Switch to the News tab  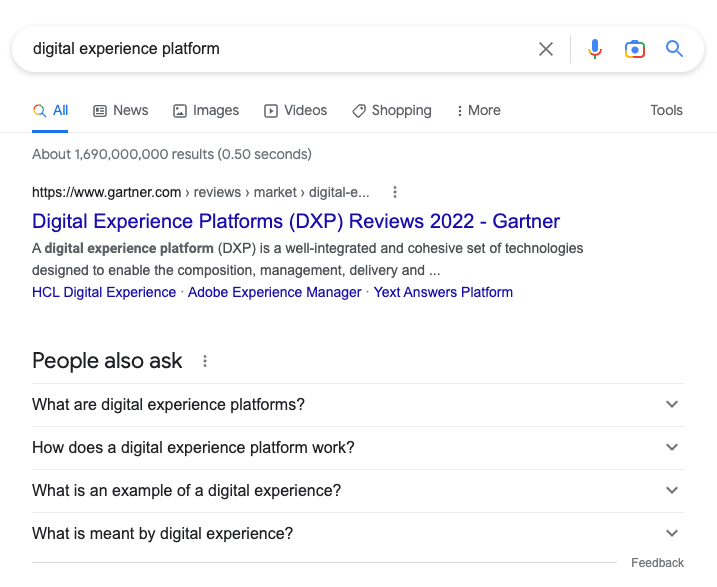121,111
